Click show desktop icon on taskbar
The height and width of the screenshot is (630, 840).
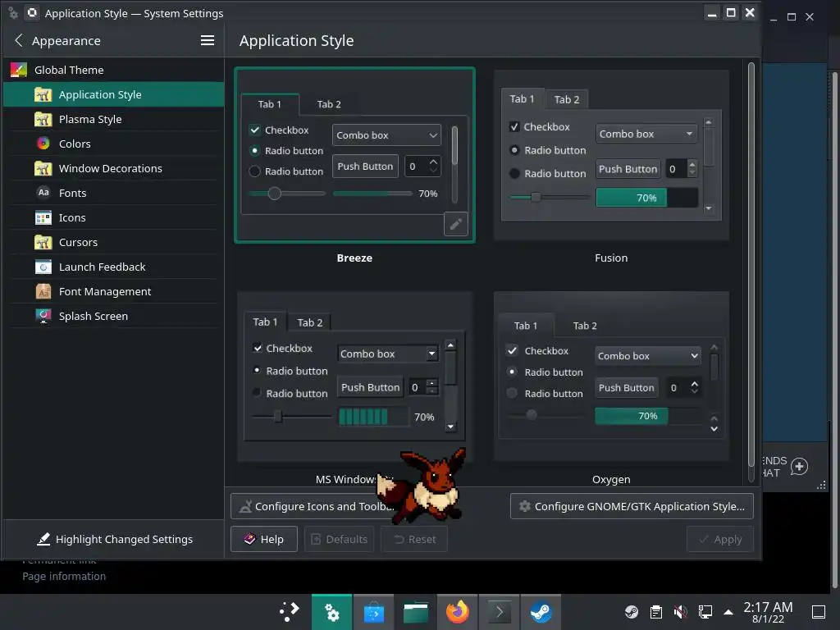click(x=819, y=612)
